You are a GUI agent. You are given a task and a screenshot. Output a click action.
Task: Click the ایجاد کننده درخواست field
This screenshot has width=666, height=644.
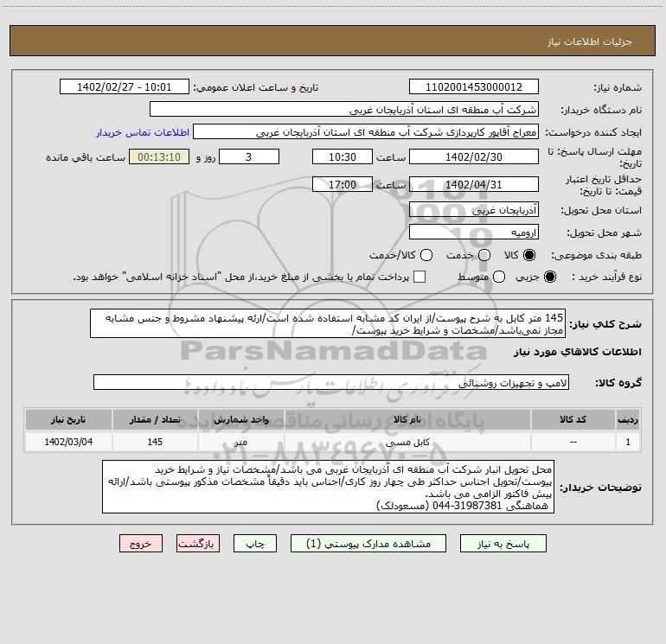point(366,132)
